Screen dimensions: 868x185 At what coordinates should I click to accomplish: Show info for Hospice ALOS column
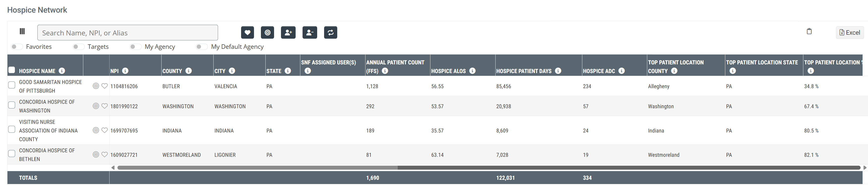[473, 71]
